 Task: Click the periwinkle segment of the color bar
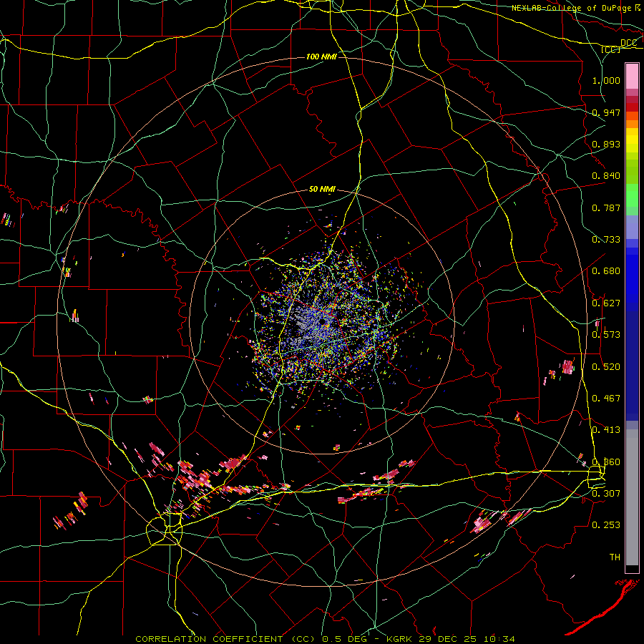tap(632, 228)
